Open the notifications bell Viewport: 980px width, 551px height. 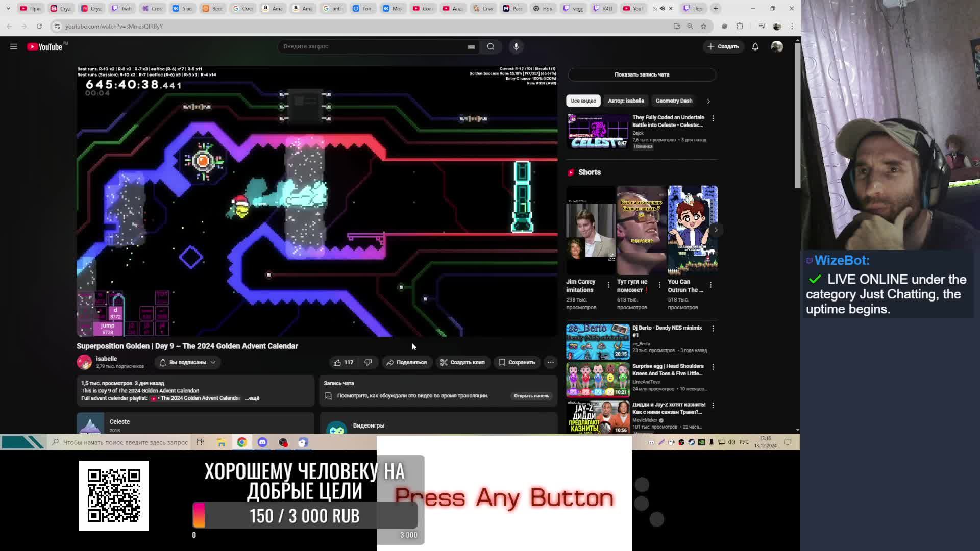pyautogui.click(x=755, y=46)
